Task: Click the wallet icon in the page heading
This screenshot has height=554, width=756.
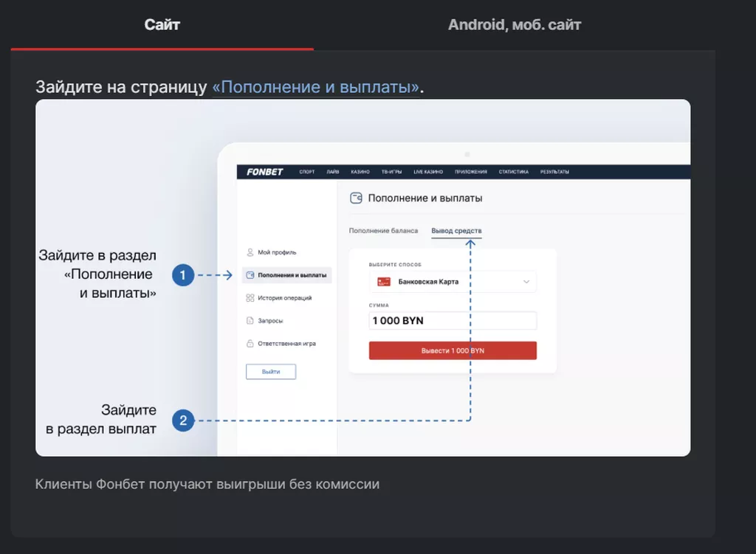Action: (x=356, y=198)
